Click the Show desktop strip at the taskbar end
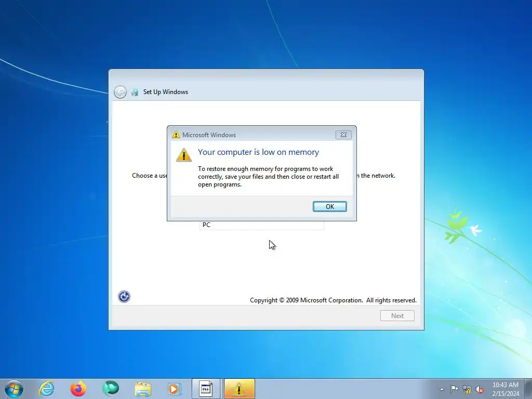This screenshot has width=532, height=399. [x=529, y=389]
